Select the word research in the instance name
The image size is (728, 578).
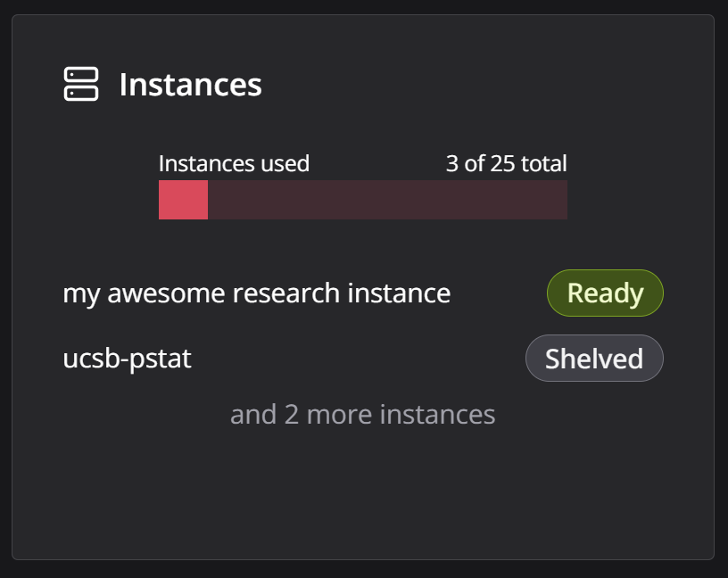coord(286,293)
